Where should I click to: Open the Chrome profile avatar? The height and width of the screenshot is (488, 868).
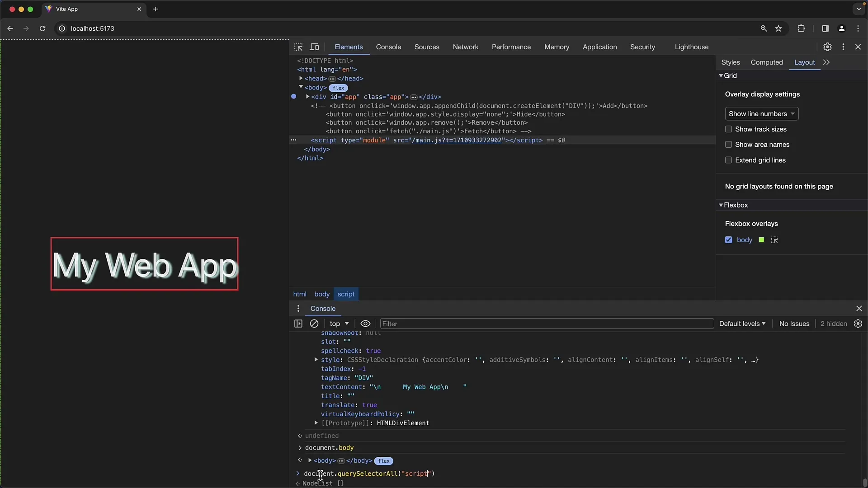tap(841, 28)
